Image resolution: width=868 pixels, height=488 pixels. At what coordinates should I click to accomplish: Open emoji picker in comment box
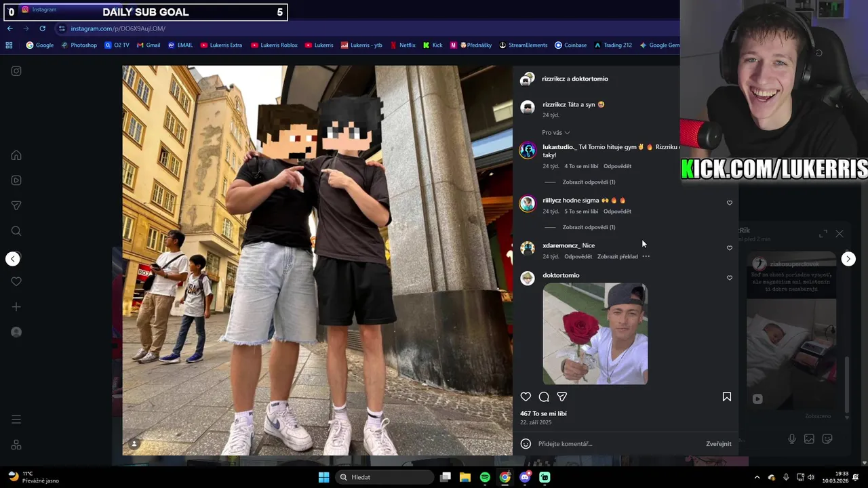526,444
